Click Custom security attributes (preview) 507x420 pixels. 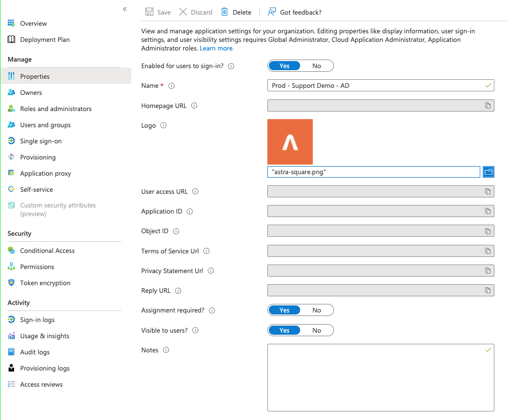click(58, 209)
